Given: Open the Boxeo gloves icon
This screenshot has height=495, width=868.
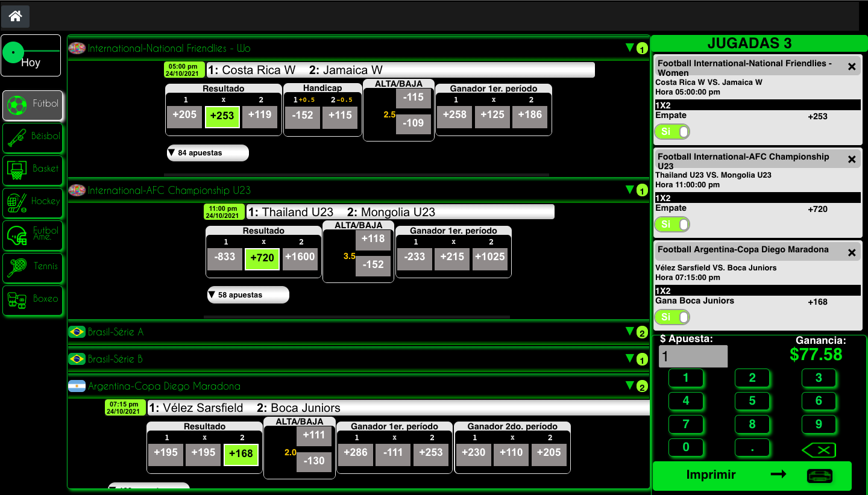Looking at the screenshot, I should (x=17, y=300).
